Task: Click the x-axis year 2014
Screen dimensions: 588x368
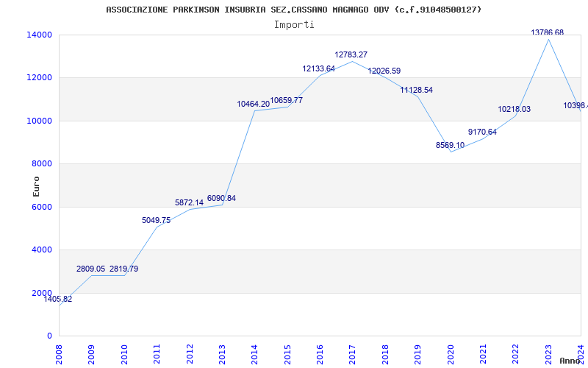Action: (254, 354)
